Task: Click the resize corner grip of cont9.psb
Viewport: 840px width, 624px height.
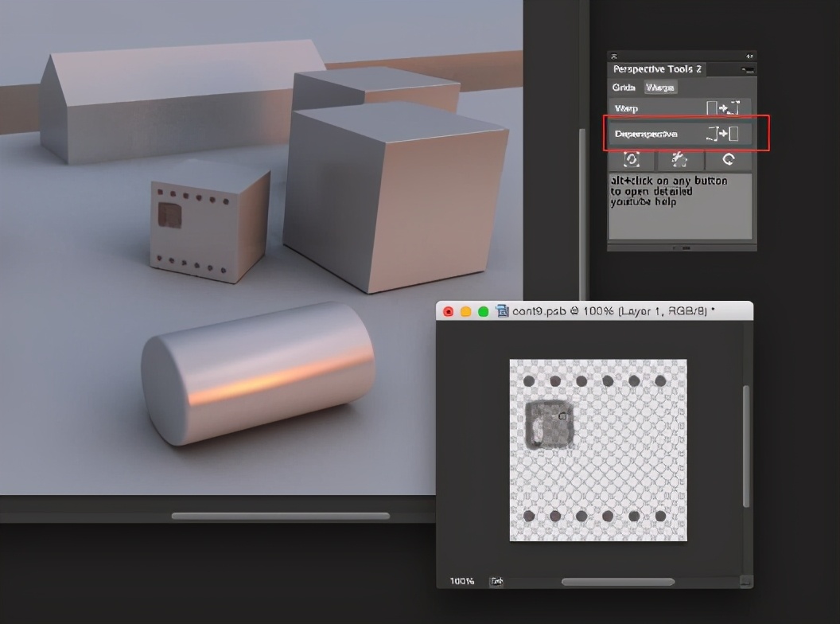Action: 746,582
